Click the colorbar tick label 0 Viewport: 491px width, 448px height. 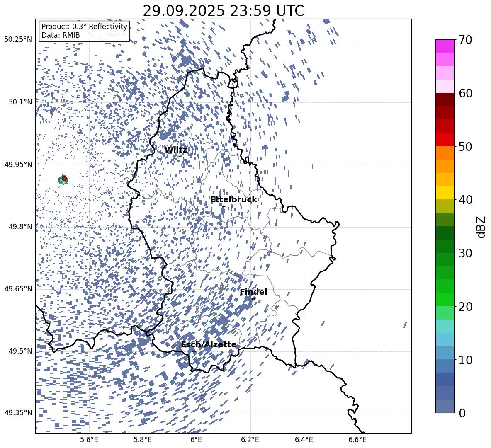(x=462, y=413)
